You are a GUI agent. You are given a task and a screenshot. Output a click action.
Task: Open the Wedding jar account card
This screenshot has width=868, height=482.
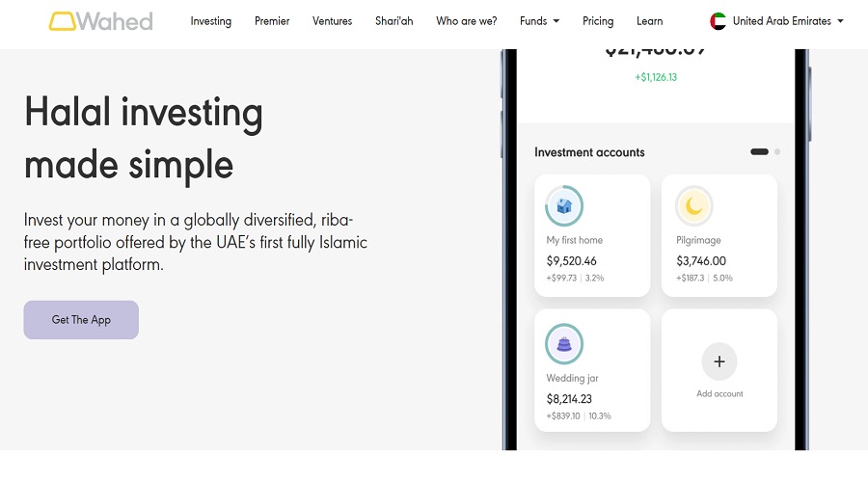tap(591, 370)
